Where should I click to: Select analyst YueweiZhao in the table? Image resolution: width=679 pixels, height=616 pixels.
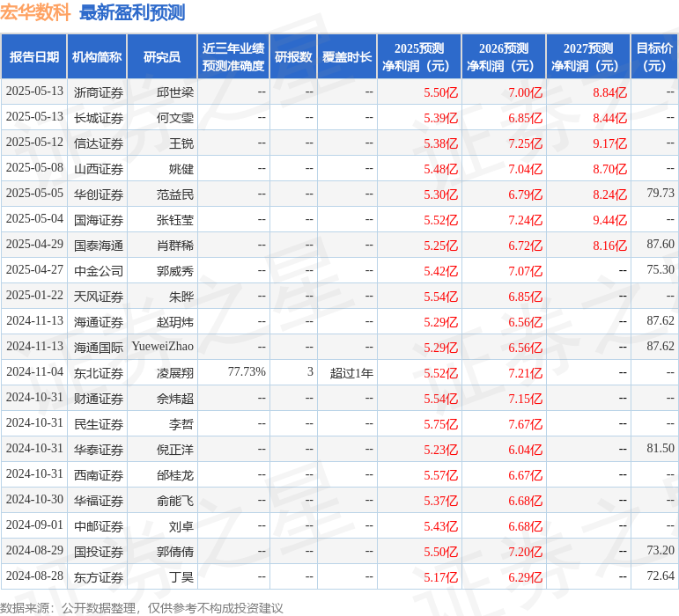tap(163, 348)
